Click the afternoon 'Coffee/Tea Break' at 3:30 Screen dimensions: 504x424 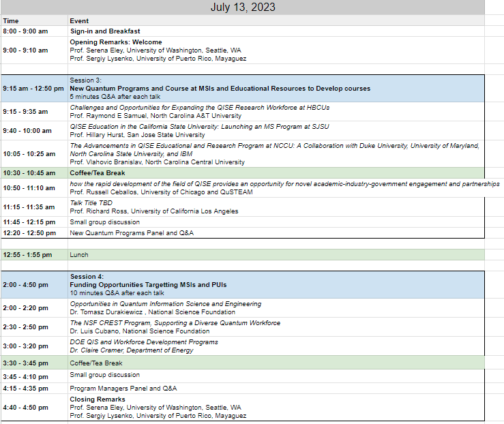coord(96,363)
